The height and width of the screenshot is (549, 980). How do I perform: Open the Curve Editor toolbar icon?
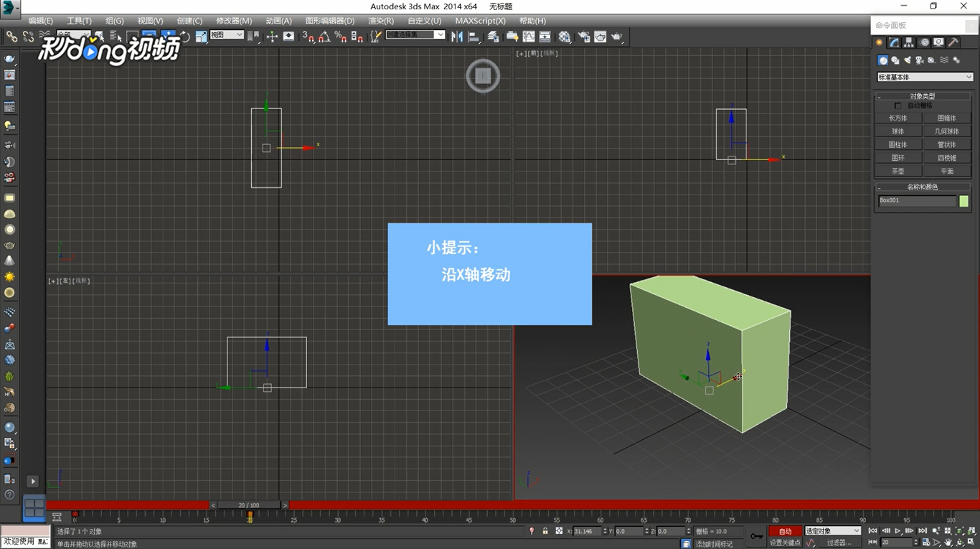[x=529, y=36]
